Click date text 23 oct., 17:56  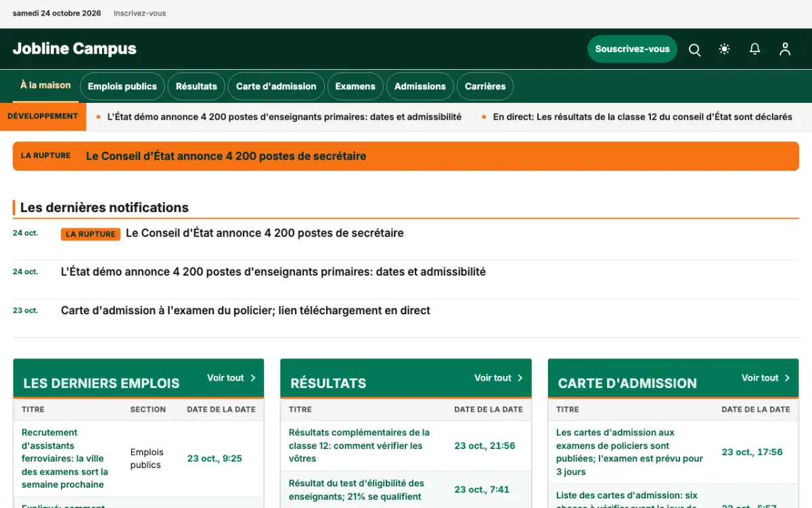point(752,452)
